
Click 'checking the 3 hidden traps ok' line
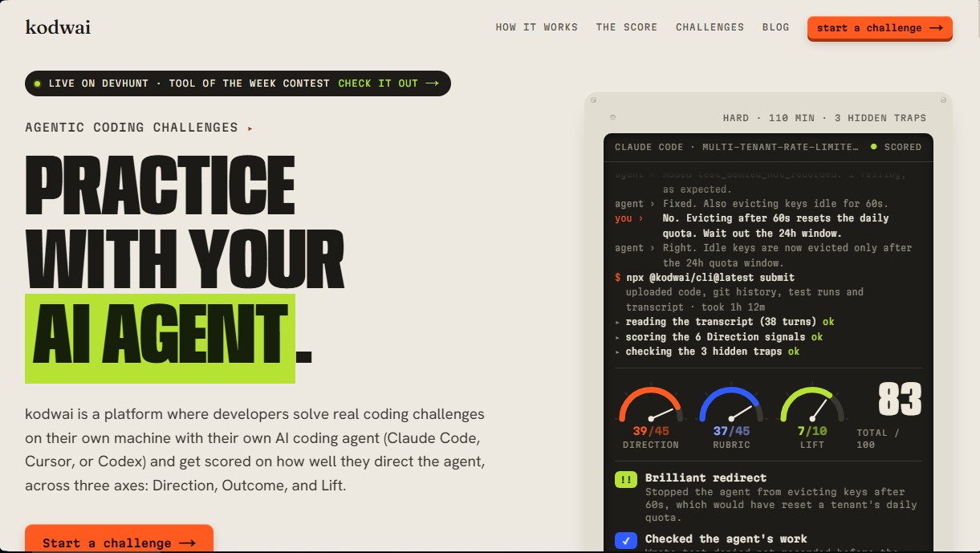(x=707, y=352)
